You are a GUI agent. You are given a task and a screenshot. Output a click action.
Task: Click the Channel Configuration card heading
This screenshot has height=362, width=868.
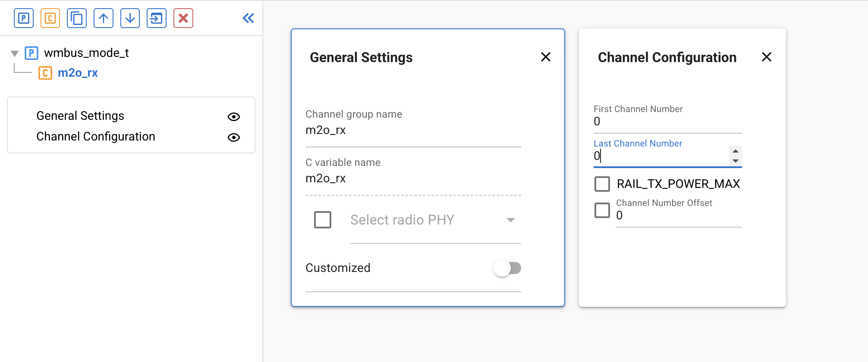tap(667, 57)
